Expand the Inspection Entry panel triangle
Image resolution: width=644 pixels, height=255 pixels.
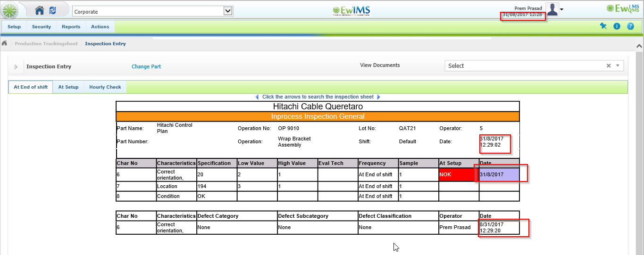pyautogui.click(x=17, y=67)
